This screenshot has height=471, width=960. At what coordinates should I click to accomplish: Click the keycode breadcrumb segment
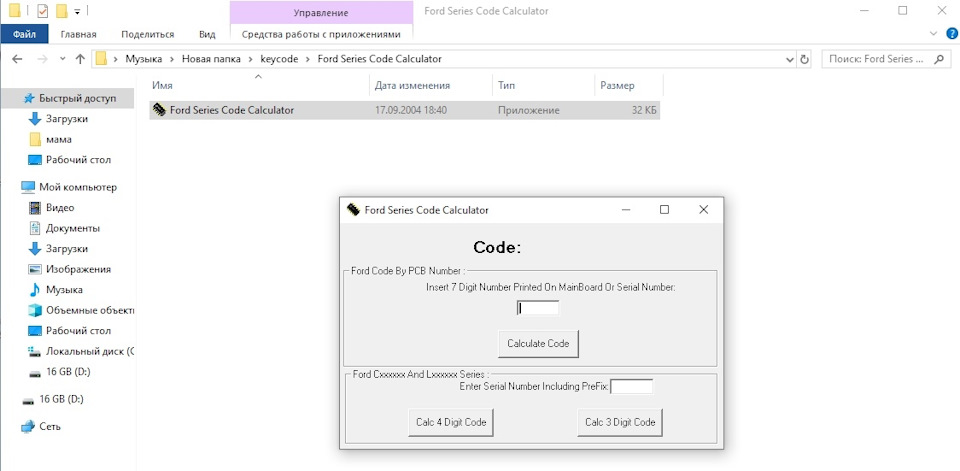(279, 59)
